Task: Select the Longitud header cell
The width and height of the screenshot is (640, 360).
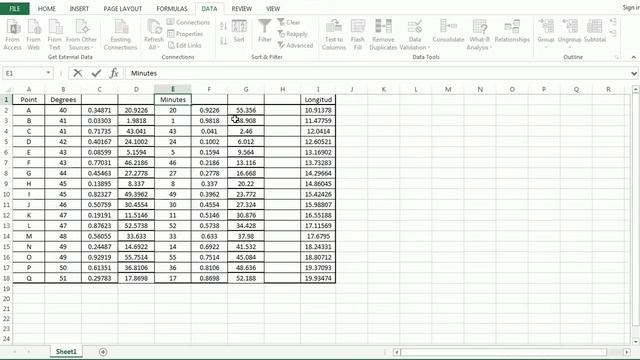Action: (318, 100)
